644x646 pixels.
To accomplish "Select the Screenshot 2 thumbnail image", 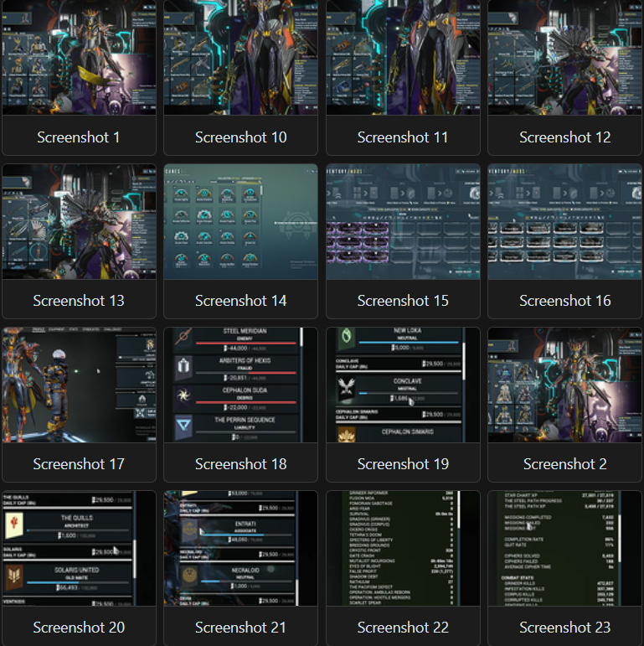I will 564,385.
